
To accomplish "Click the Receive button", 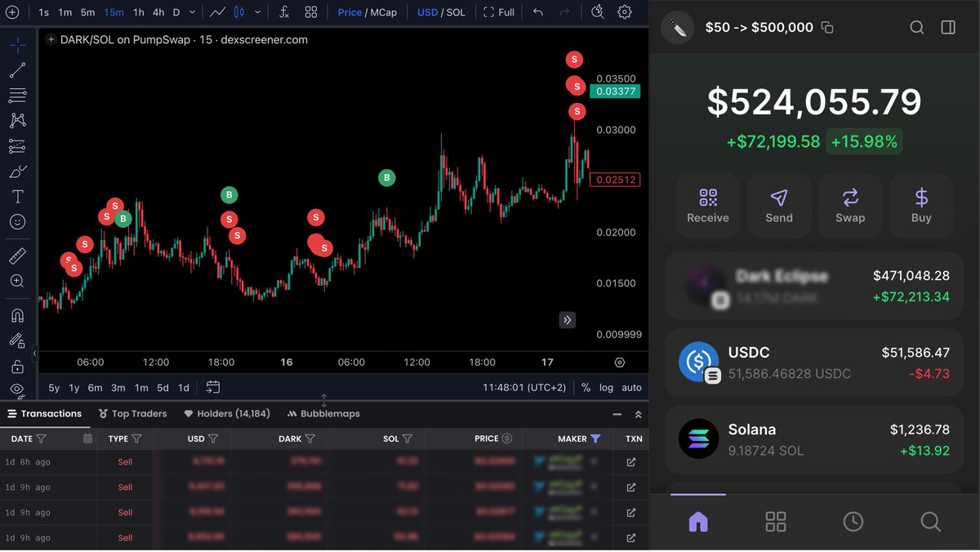I will click(x=708, y=206).
